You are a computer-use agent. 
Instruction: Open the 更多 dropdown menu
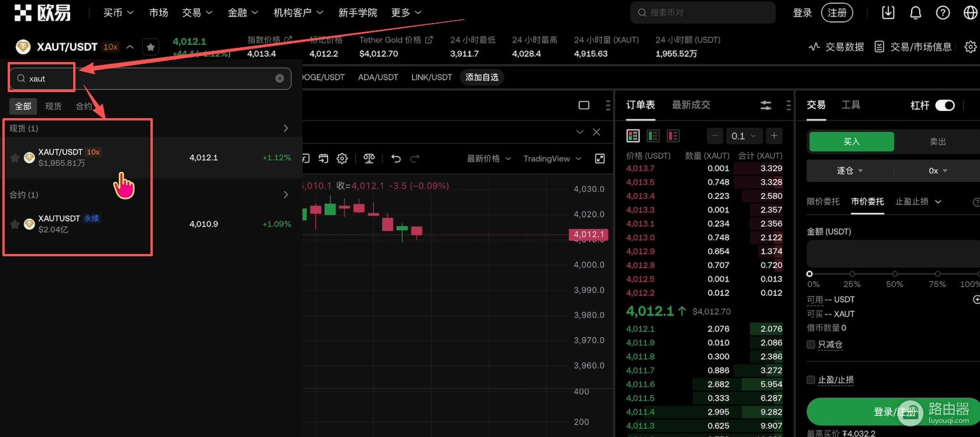point(407,12)
